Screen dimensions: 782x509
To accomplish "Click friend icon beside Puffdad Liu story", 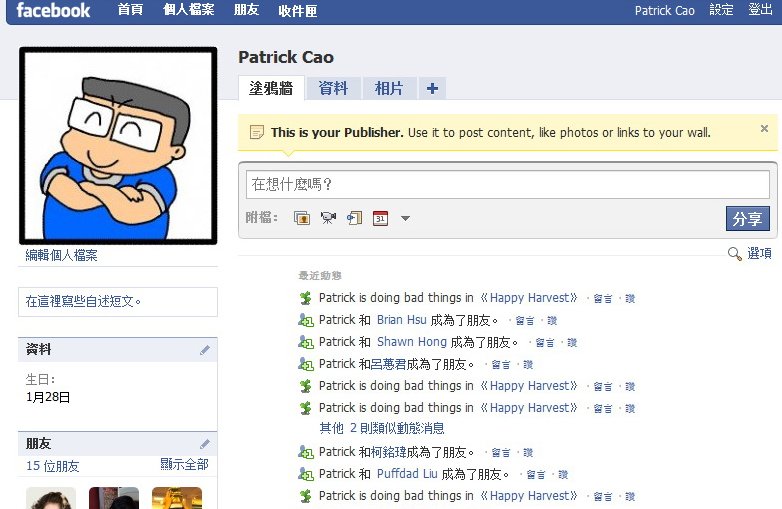I will pyautogui.click(x=306, y=474).
